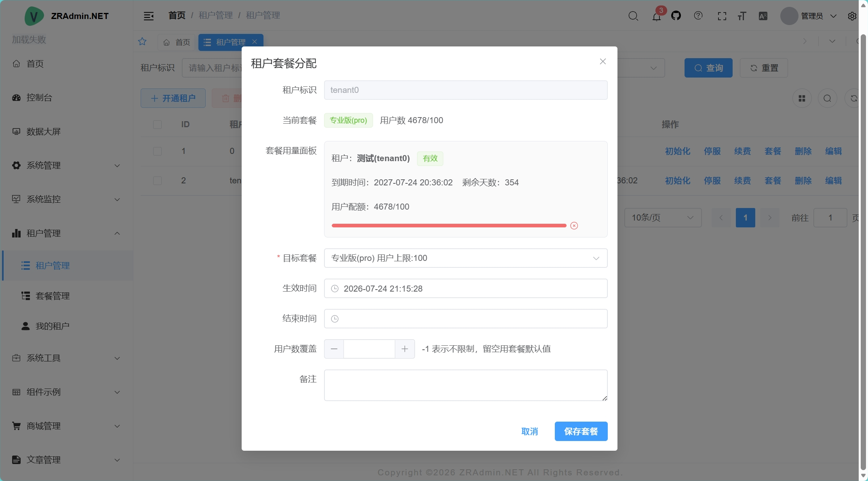
Task: Click the 控制台 dashboard sidebar item
Action: click(67, 98)
